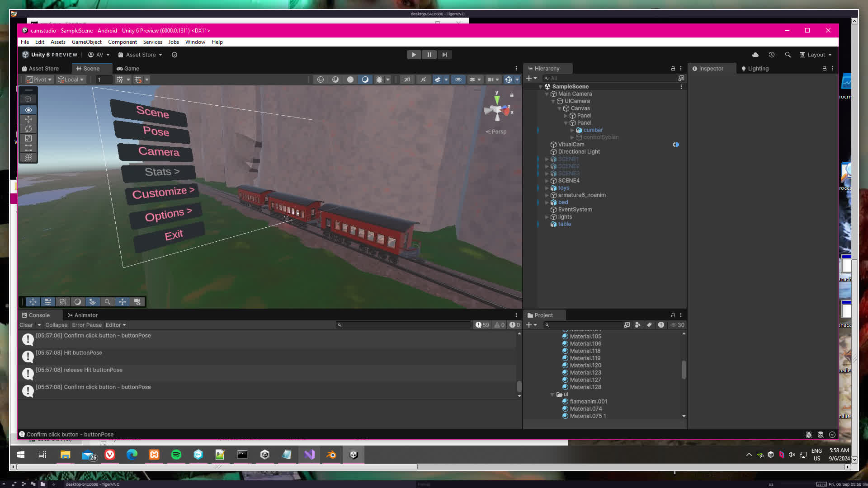Click the Unity app icon in taskbar

click(354, 455)
